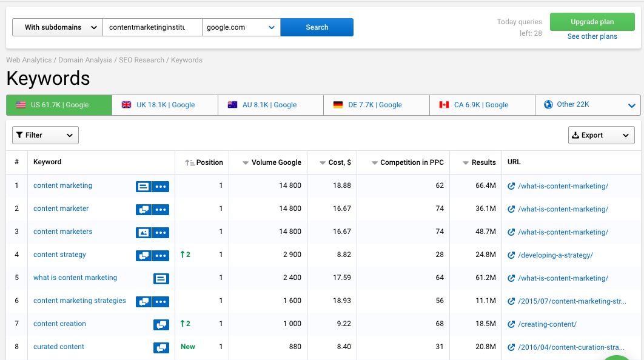
Task: Click 'New' position label for curated content
Action: tap(188, 347)
